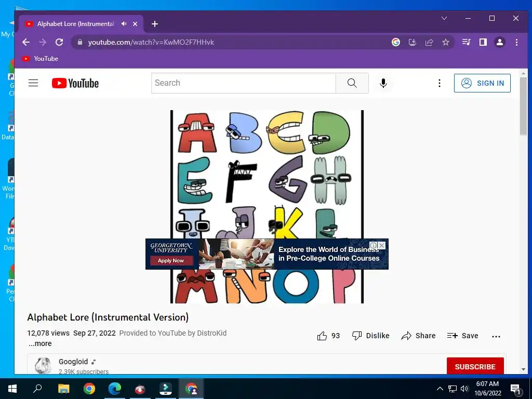Dislike the video
This screenshot has width=532, height=399.
pos(370,336)
